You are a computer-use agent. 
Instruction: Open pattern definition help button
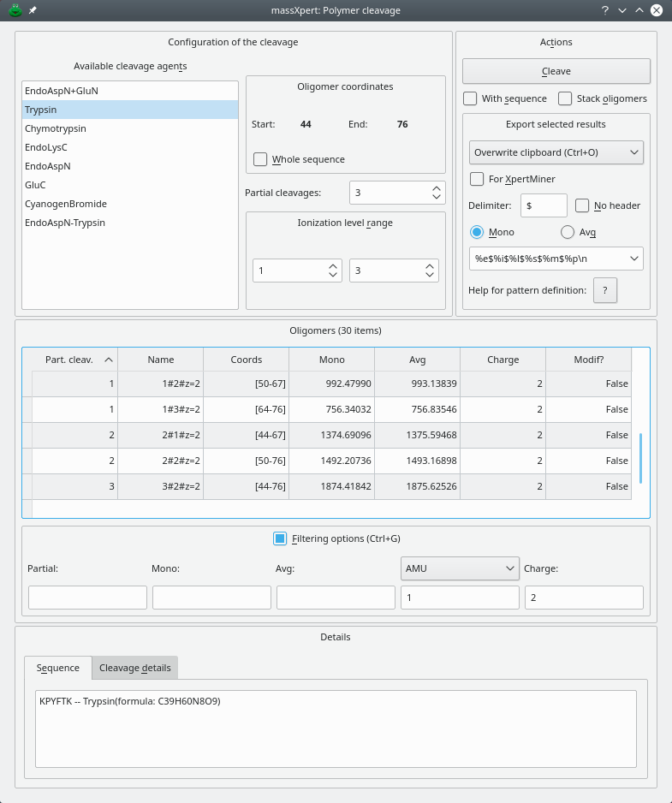click(605, 290)
